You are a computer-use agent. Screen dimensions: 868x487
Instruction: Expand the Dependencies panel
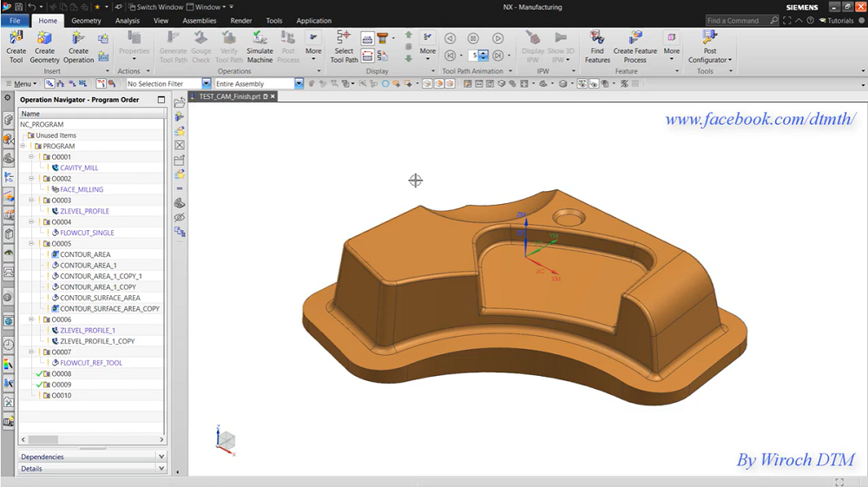[92, 457]
